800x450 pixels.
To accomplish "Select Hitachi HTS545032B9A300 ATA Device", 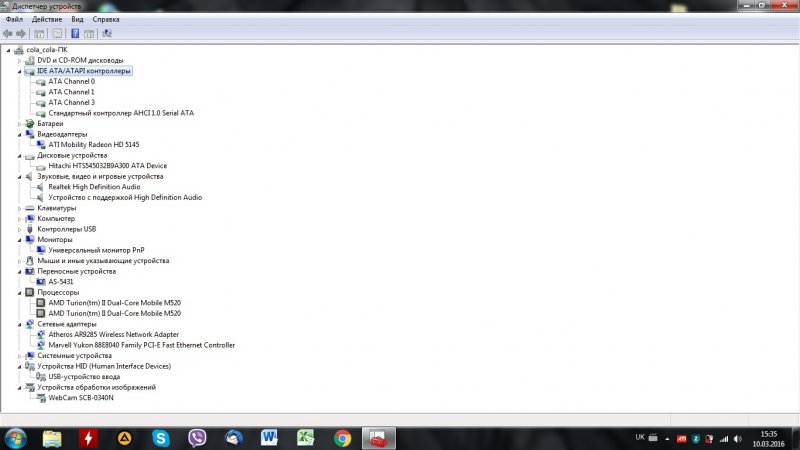I will (107, 166).
